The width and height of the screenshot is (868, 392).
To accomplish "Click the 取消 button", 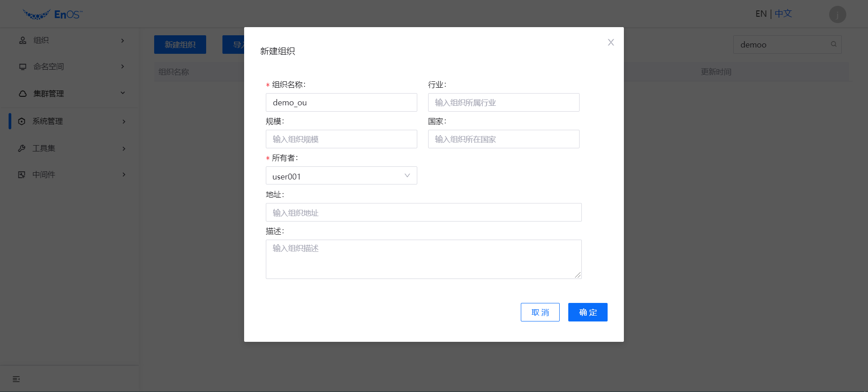I will pyautogui.click(x=540, y=312).
